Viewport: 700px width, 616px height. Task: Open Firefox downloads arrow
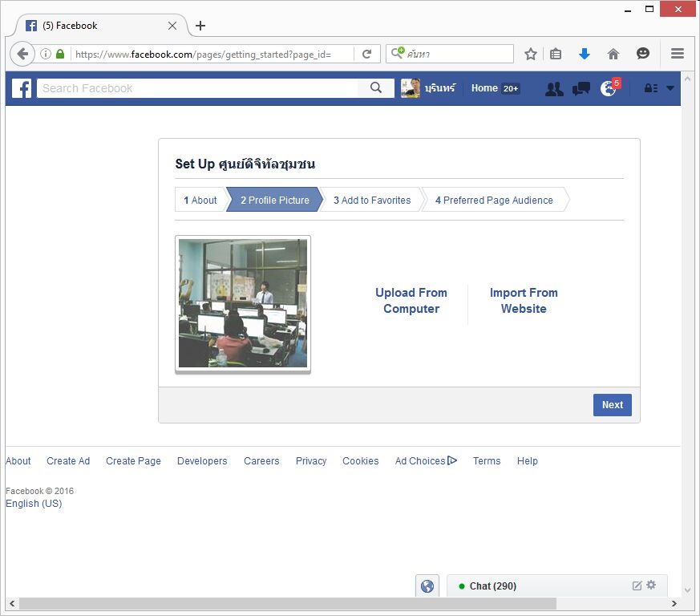pos(585,54)
